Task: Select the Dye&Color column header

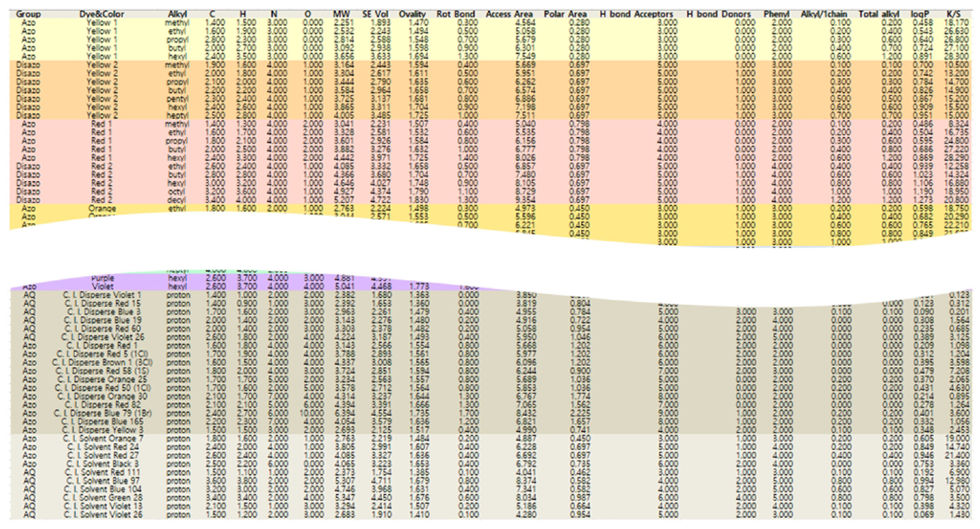Action: click(102, 14)
